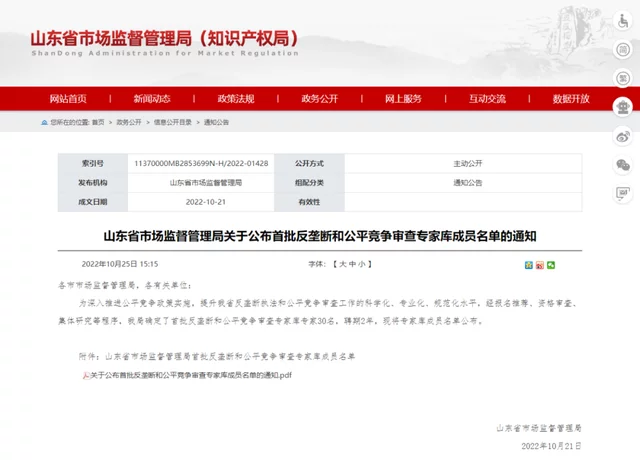Click the 成文日期 table label
Image resolution: width=640 pixels, height=466 pixels.
(93, 202)
